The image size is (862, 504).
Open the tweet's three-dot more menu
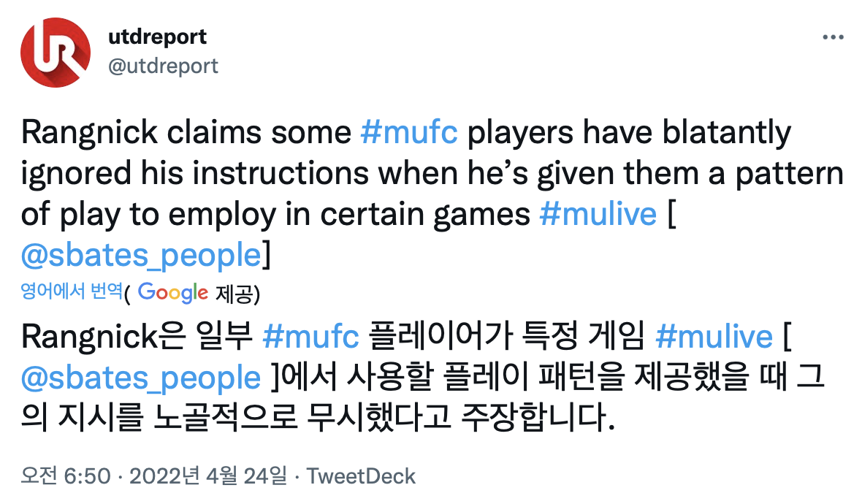click(833, 38)
